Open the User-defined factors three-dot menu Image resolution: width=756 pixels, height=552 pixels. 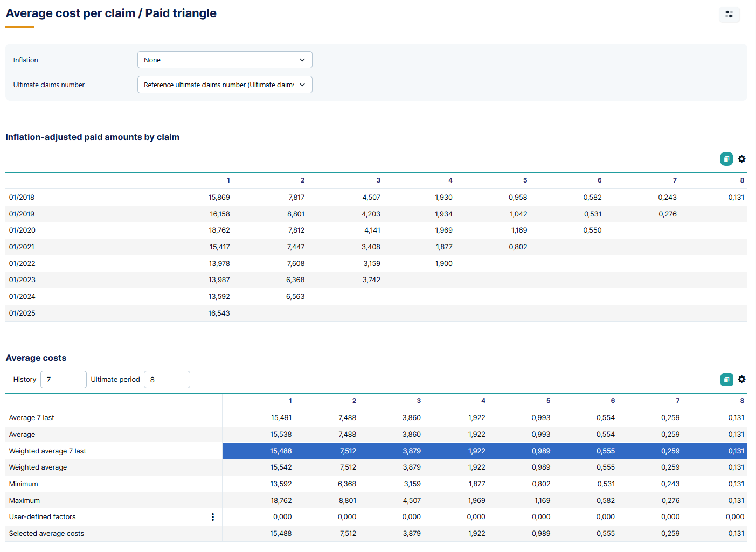213,516
